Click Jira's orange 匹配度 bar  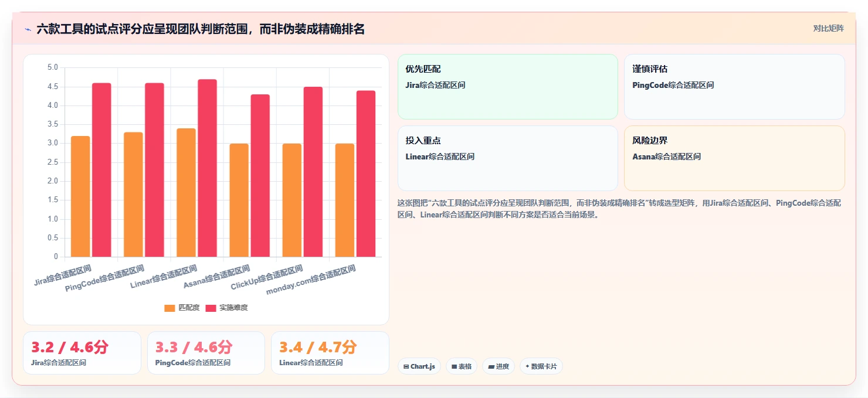(x=80, y=196)
